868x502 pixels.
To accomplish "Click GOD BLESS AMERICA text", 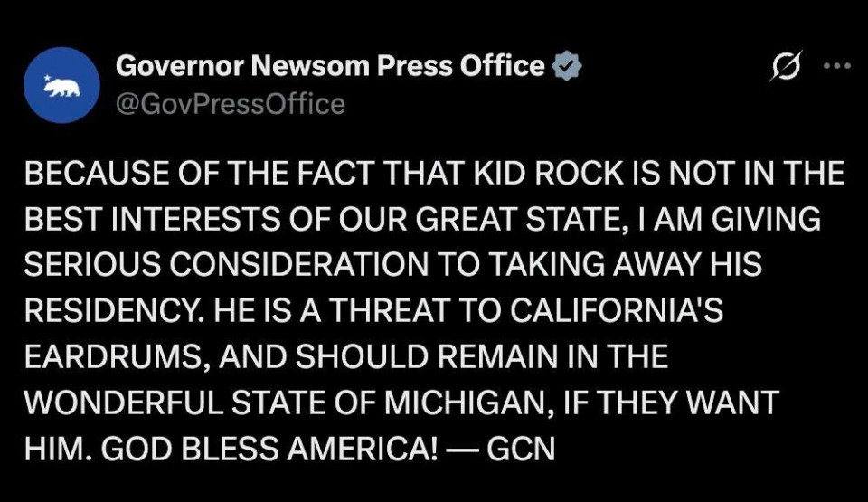I will (x=269, y=449).
